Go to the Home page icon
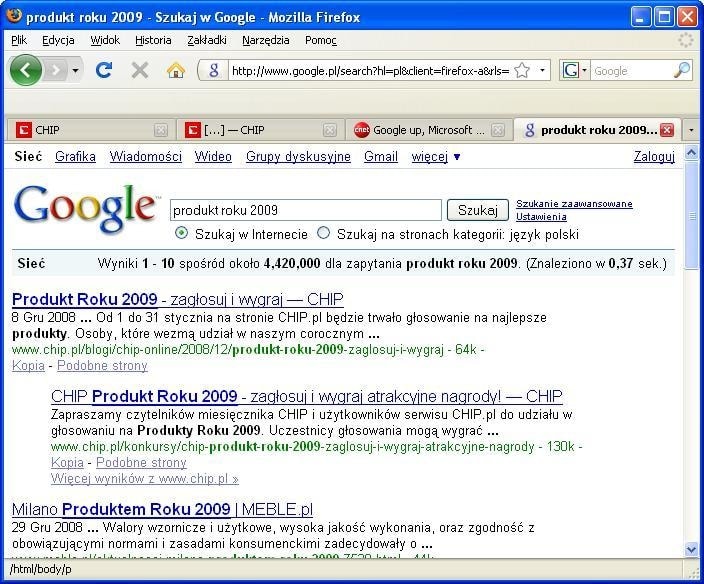 coord(176,70)
